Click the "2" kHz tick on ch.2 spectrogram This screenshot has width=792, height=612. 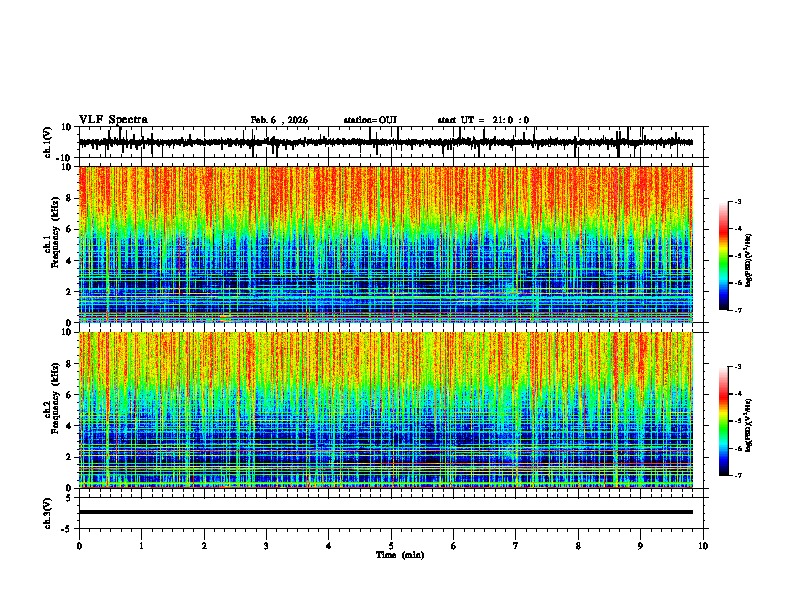click(x=69, y=457)
